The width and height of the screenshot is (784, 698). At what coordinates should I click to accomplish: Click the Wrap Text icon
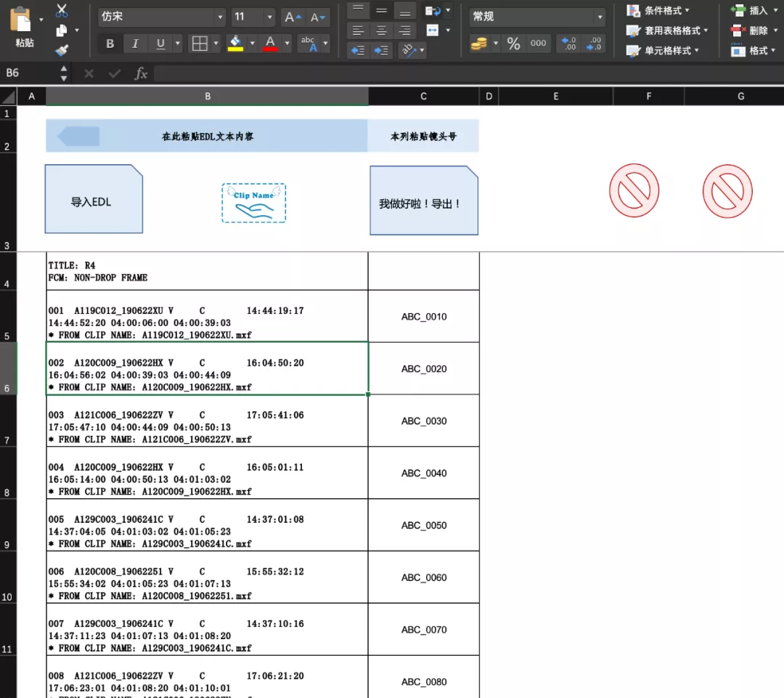click(x=433, y=10)
